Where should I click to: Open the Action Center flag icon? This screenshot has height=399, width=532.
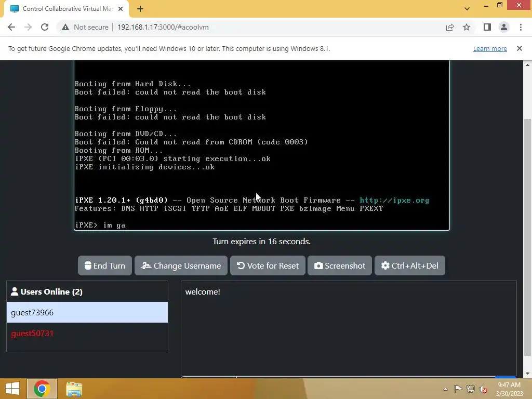point(458,389)
